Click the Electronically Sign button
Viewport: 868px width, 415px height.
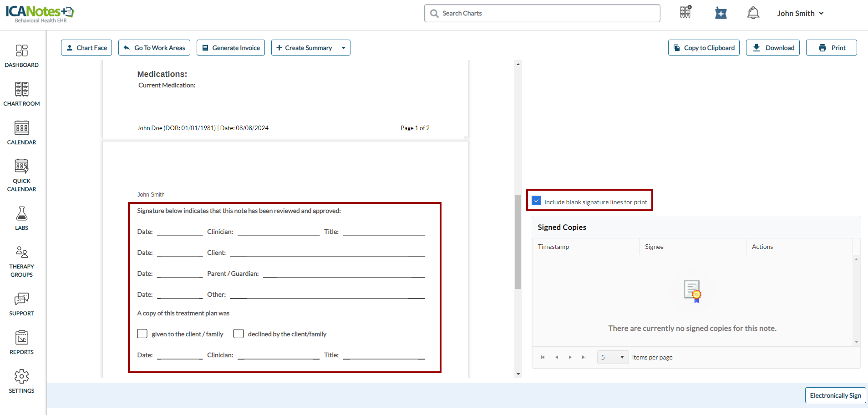pos(835,395)
